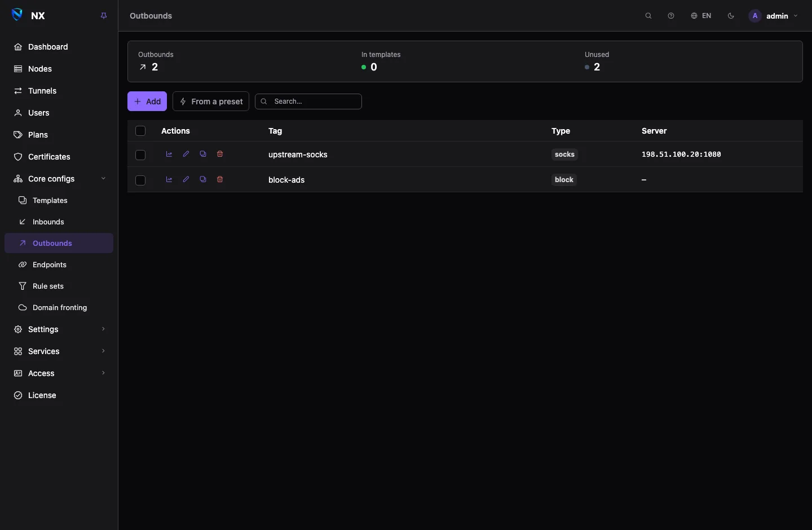
Task: Open the search icon in header
Action: click(648, 16)
